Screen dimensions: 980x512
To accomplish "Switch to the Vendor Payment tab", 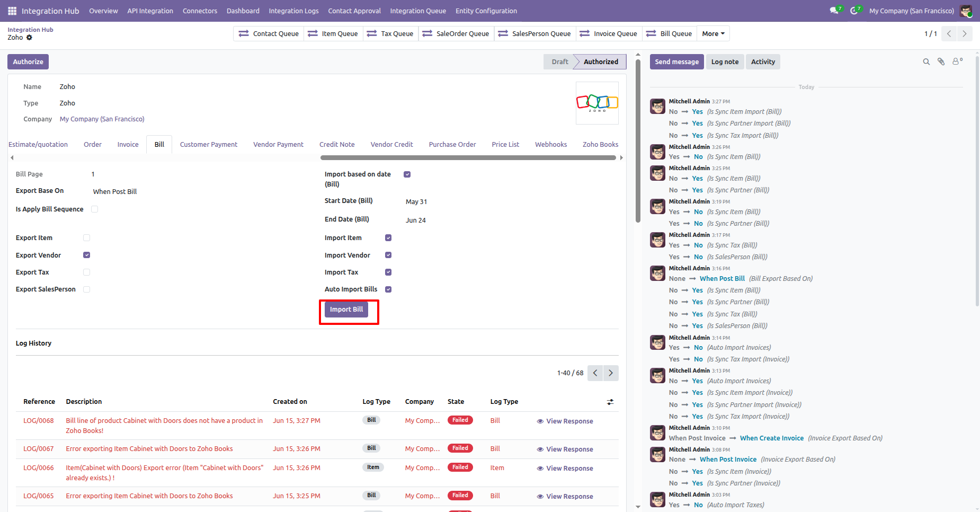I will pyautogui.click(x=278, y=144).
